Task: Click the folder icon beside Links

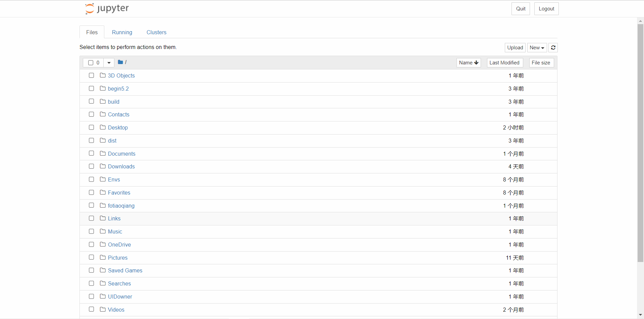Action: point(103,218)
